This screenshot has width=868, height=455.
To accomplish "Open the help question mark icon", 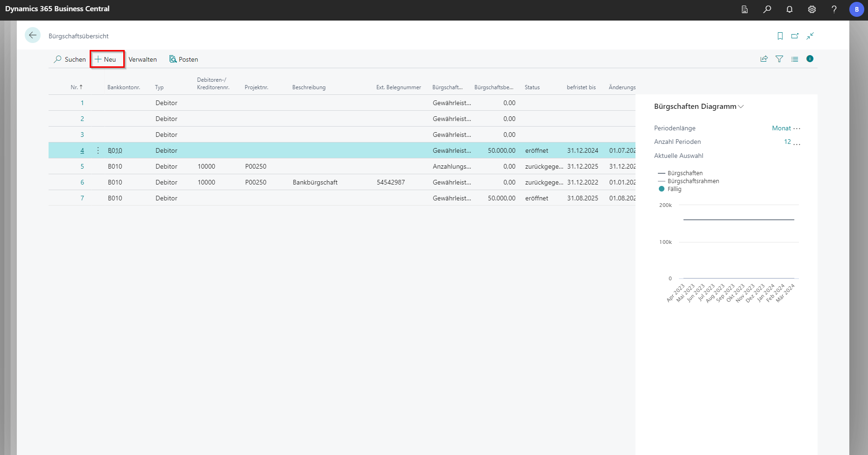I will [x=834, y=9].
